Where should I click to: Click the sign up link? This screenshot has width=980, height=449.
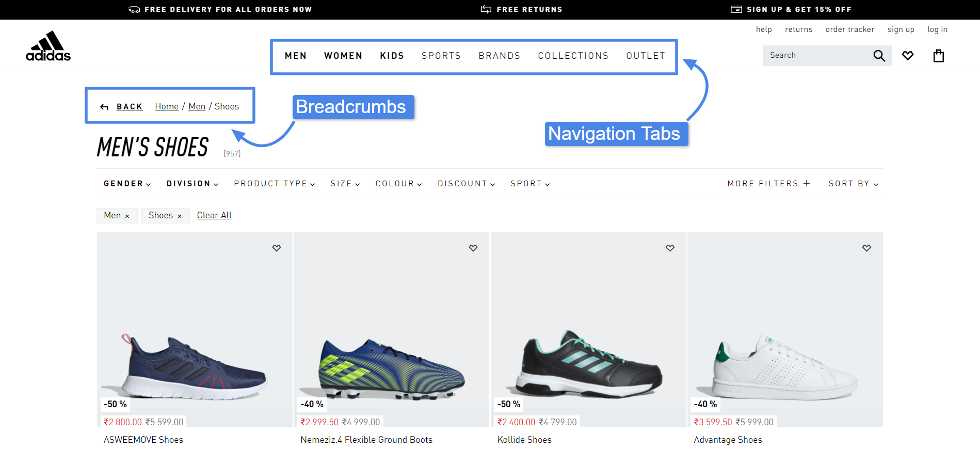(x=901, y=29)
